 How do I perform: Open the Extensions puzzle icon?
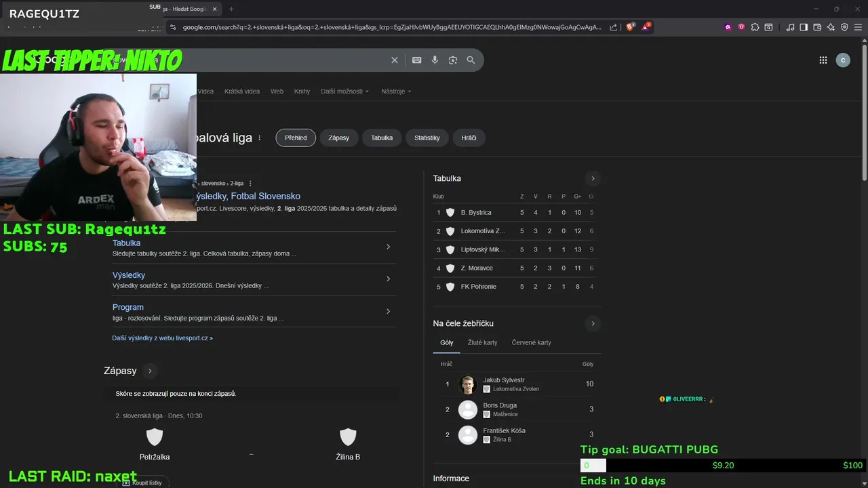pos(755,27)
